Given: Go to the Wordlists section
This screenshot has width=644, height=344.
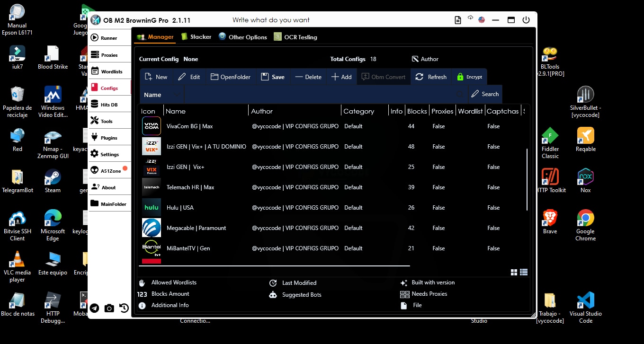Looking at the screenshot, I should [x=109, y=71].
